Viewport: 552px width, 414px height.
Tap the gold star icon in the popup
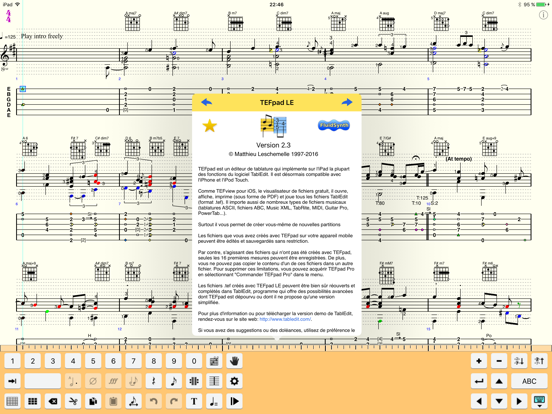[x=209, y=125]
